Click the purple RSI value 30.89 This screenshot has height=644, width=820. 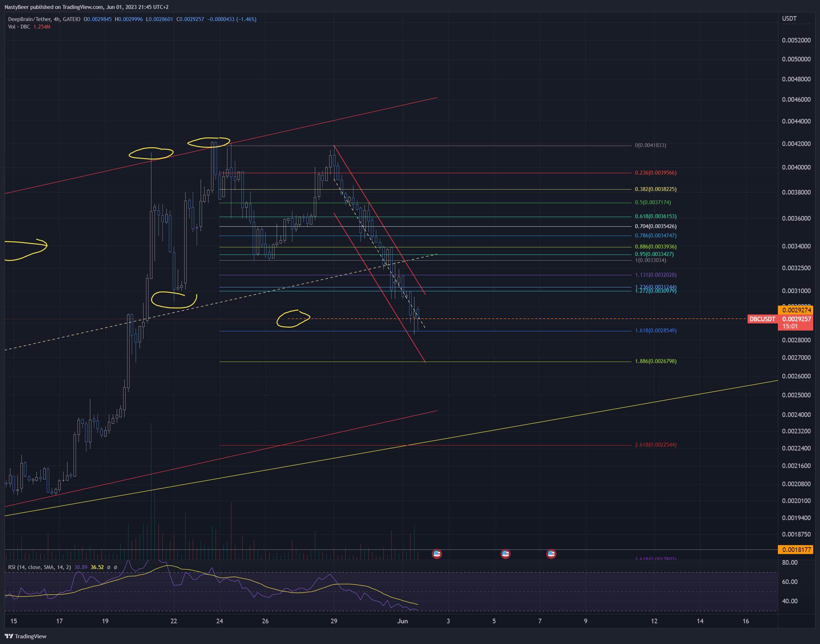click(81, 567)
